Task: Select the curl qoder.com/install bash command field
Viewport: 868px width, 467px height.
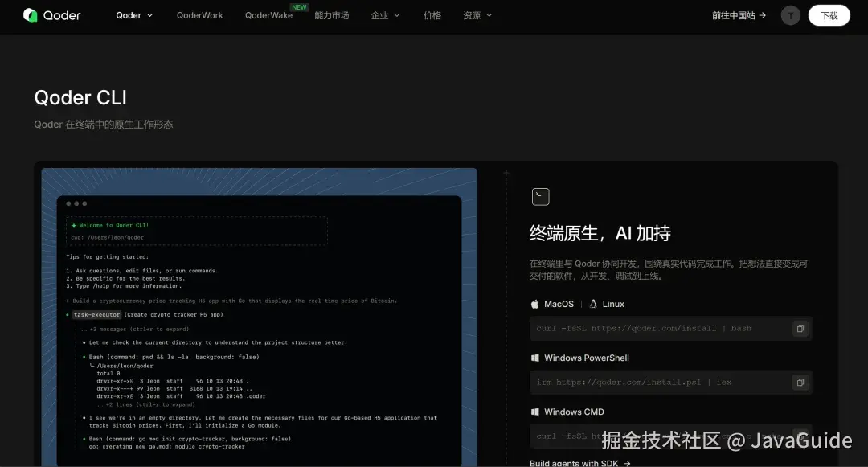Action: click(x=671, y=329)
